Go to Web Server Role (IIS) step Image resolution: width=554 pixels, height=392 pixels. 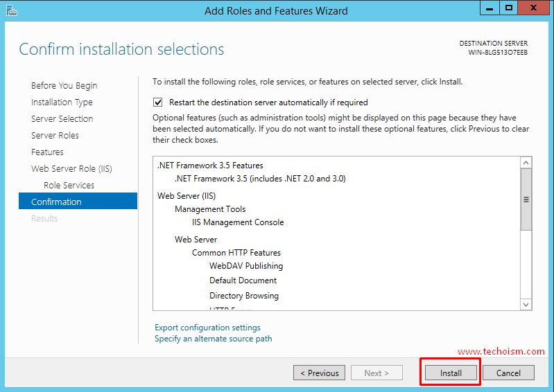pyautogui.click(x=71, y=169)
